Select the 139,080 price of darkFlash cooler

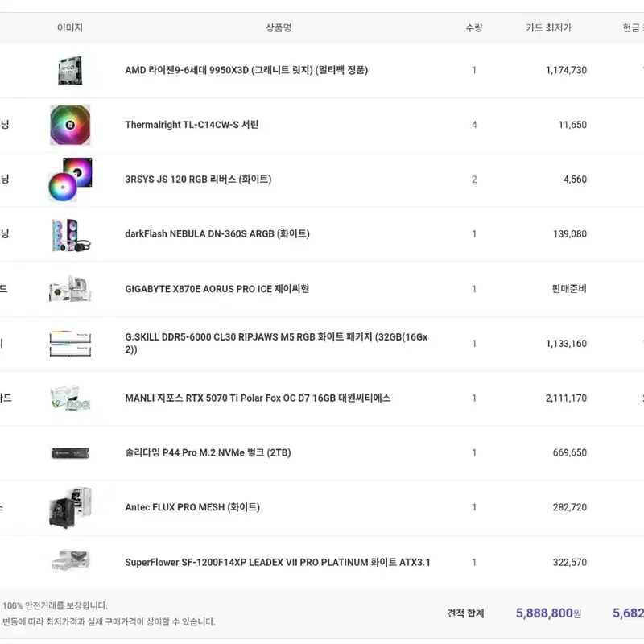pos(570,234)
